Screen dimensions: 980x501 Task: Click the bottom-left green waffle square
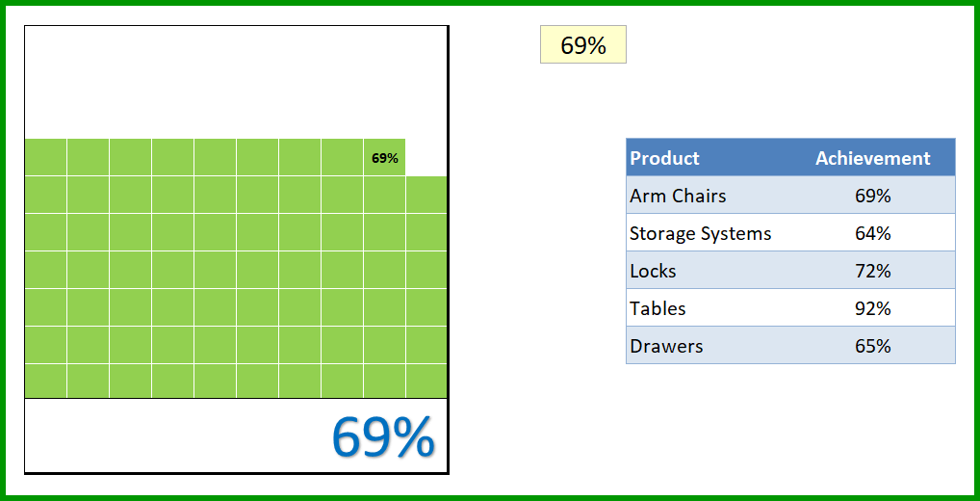pos(45,381)
